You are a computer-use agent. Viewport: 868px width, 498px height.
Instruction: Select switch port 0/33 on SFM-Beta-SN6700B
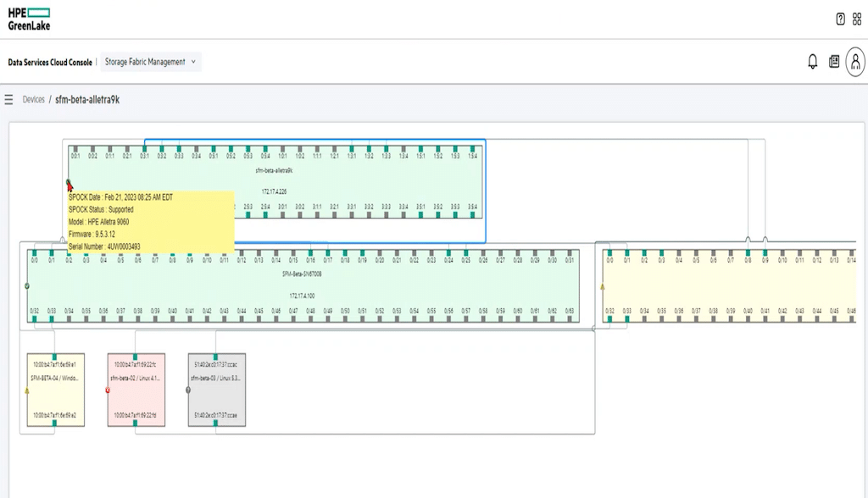(x=52, y=318)
